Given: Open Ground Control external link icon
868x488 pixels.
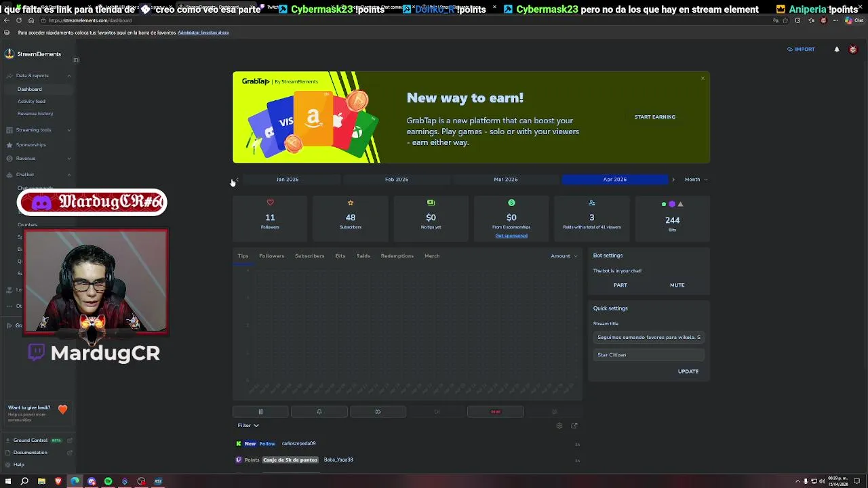Looking at the screenshot, I should [x=70, y=441].
